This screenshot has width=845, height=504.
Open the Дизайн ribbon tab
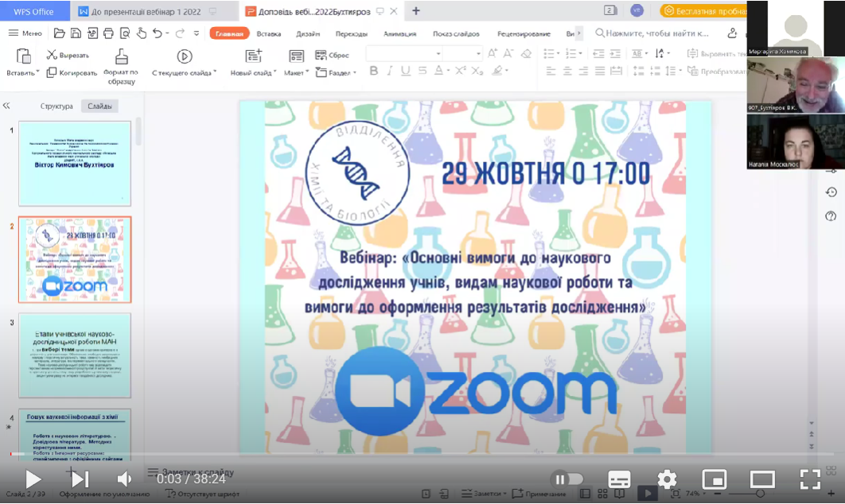pos(308,33)
